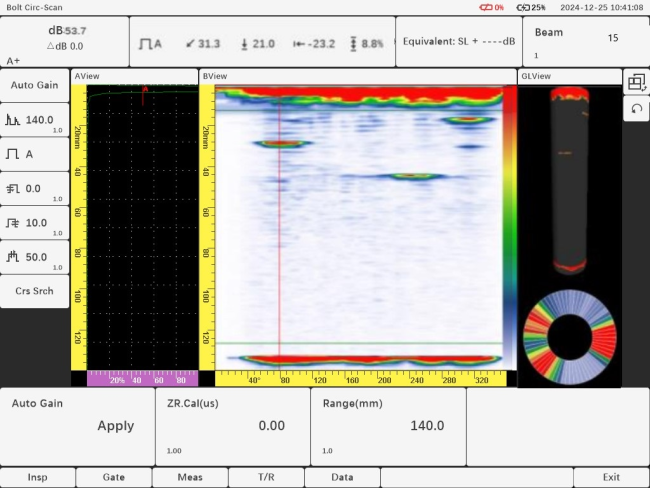Select the T/R tab

266,477
